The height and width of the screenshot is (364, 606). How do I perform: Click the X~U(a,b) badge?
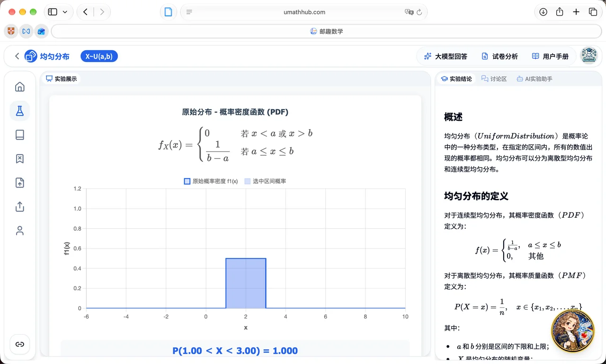coord(99,56)
